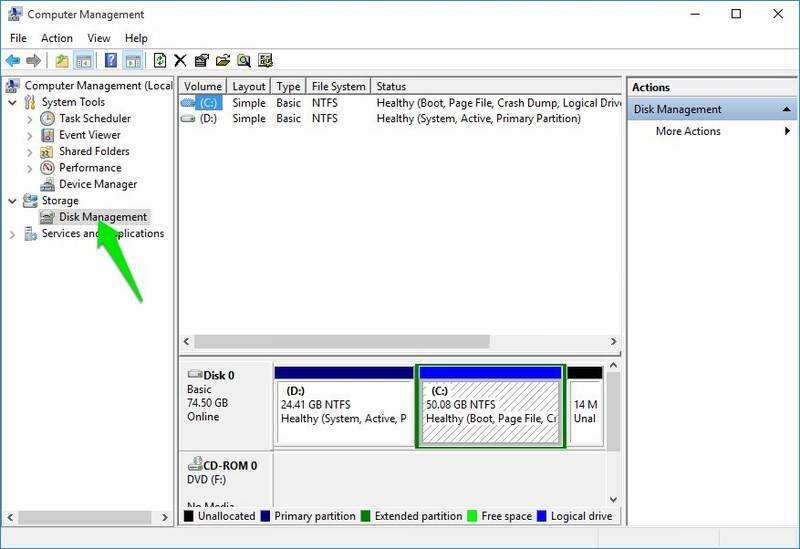Open the View menu
800x549 pixels.
click(x=99, y=38)
